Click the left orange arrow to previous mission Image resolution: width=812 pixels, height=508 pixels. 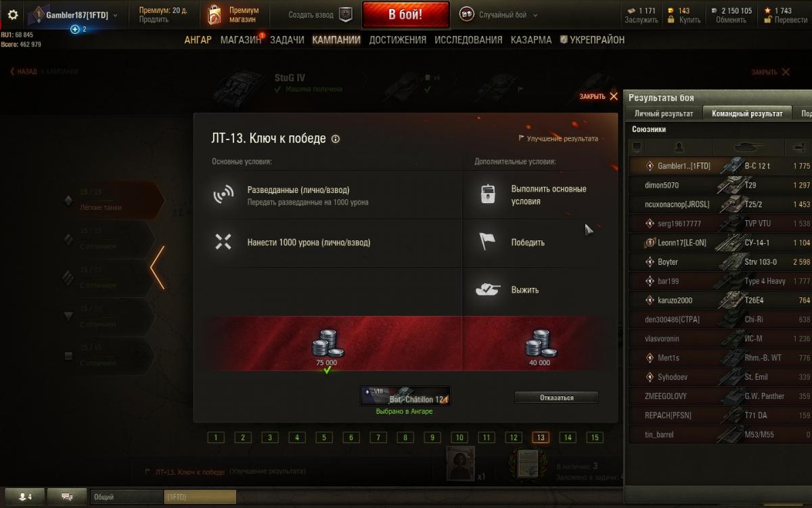pyautogui.click(x=157, y=268)
